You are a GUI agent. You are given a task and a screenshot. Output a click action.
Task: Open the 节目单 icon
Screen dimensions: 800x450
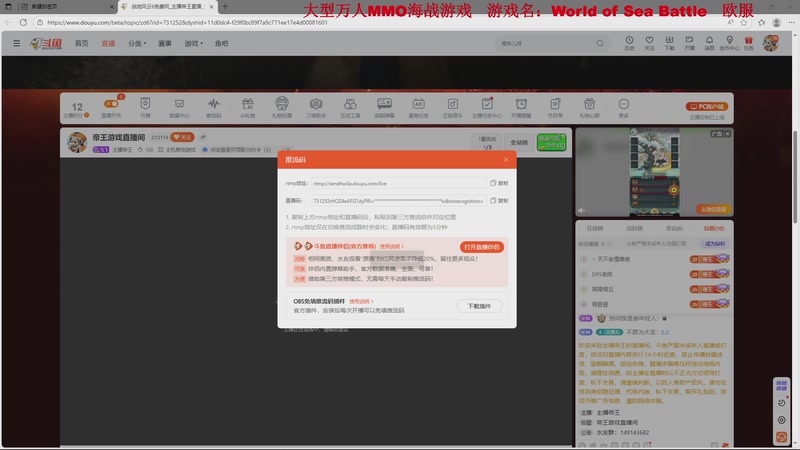(x=555, y=108)
